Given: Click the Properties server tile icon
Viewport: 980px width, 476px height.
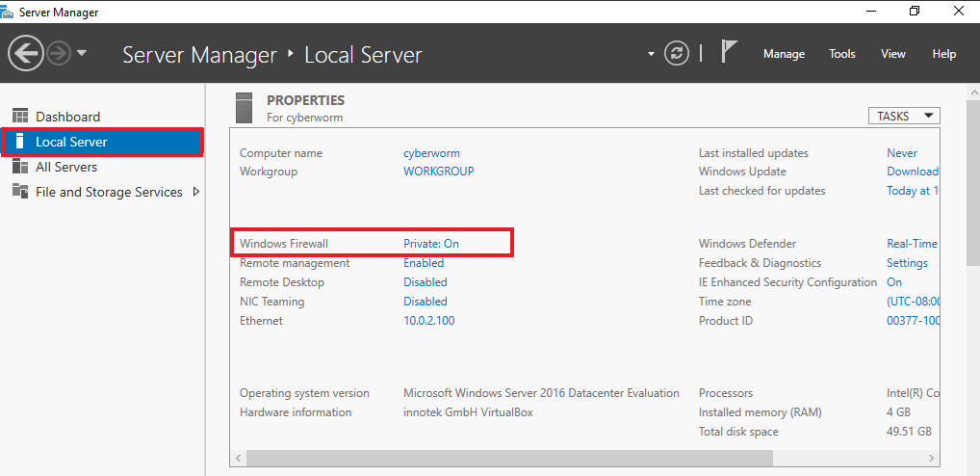Looking at the screenshot, I should tap(245, 106).
